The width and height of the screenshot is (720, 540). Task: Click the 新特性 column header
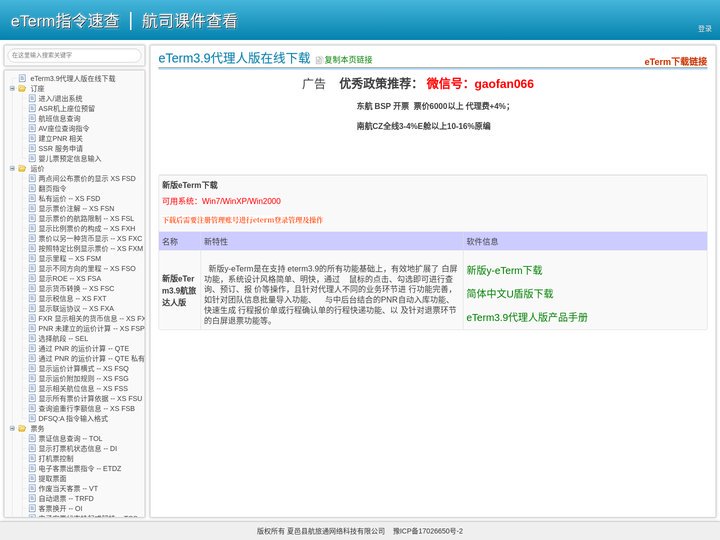(216, 242)
